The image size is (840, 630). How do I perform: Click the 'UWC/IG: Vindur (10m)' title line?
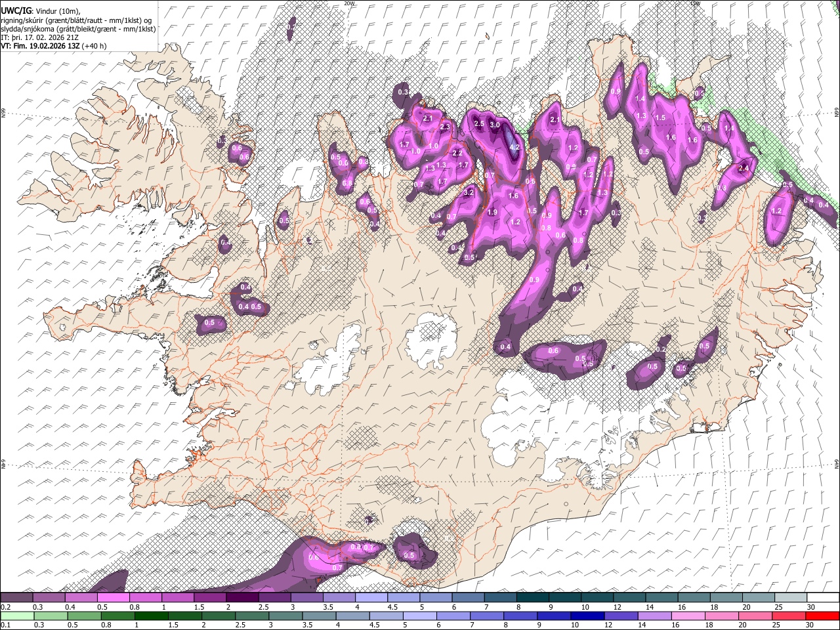click(x=40, y=11)
